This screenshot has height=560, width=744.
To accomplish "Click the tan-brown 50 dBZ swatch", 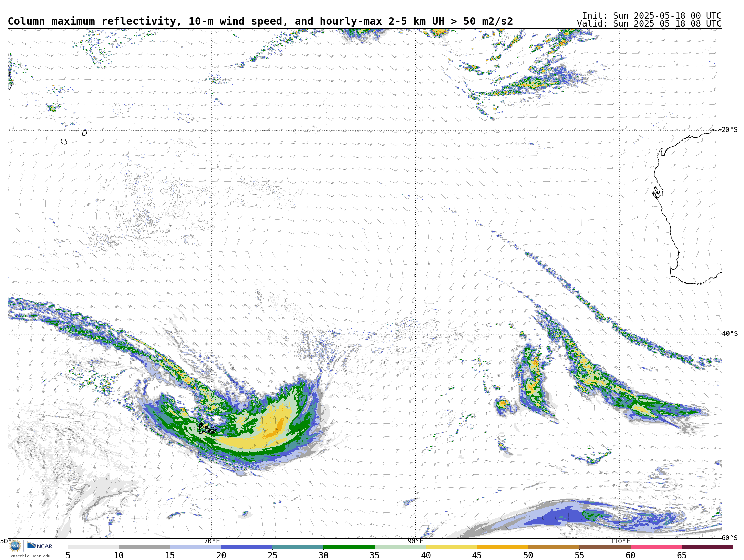I will click(554, 547).
